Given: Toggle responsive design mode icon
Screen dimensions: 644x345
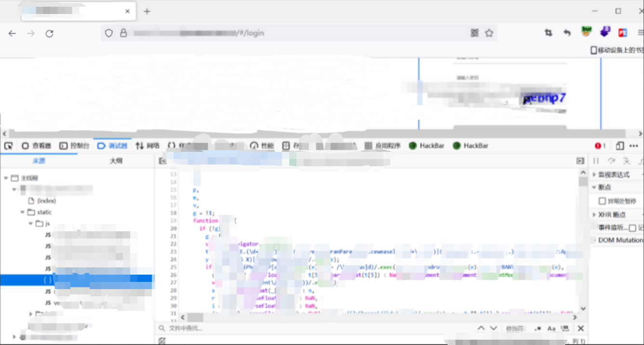Looking at the screenshot, I should [620, 146].
